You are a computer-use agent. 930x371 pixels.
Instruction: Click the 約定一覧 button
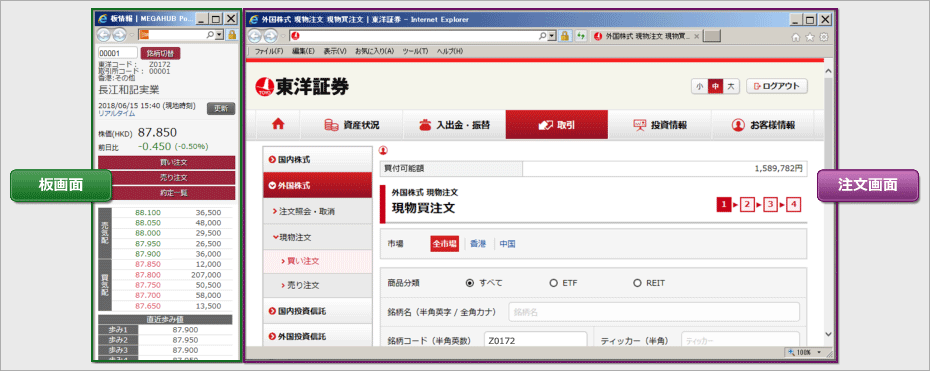tap(167, 193)
